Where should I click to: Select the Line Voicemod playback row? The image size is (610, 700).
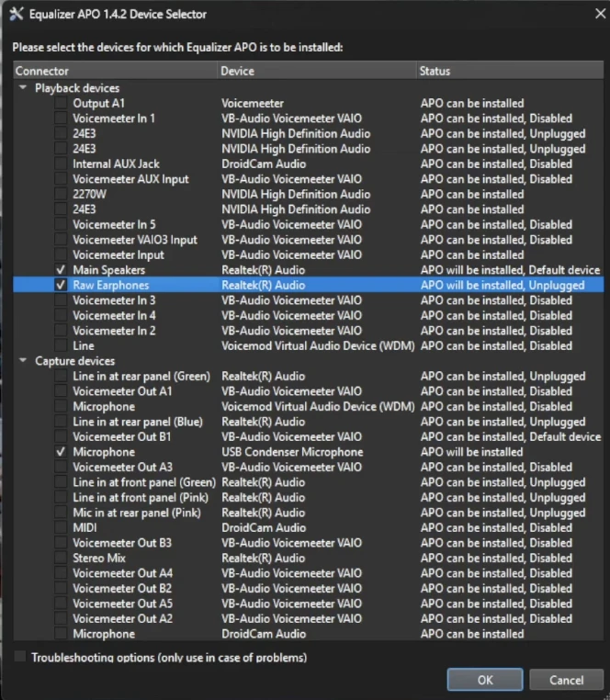tap(309, 345)
